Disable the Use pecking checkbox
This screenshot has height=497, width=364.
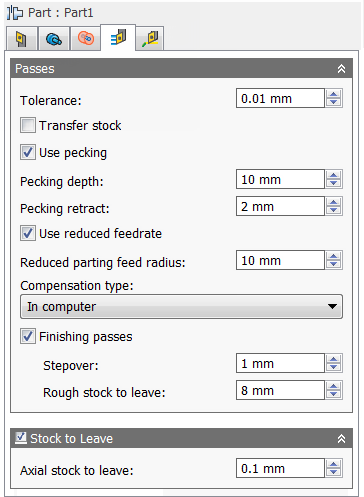[28, 152]
